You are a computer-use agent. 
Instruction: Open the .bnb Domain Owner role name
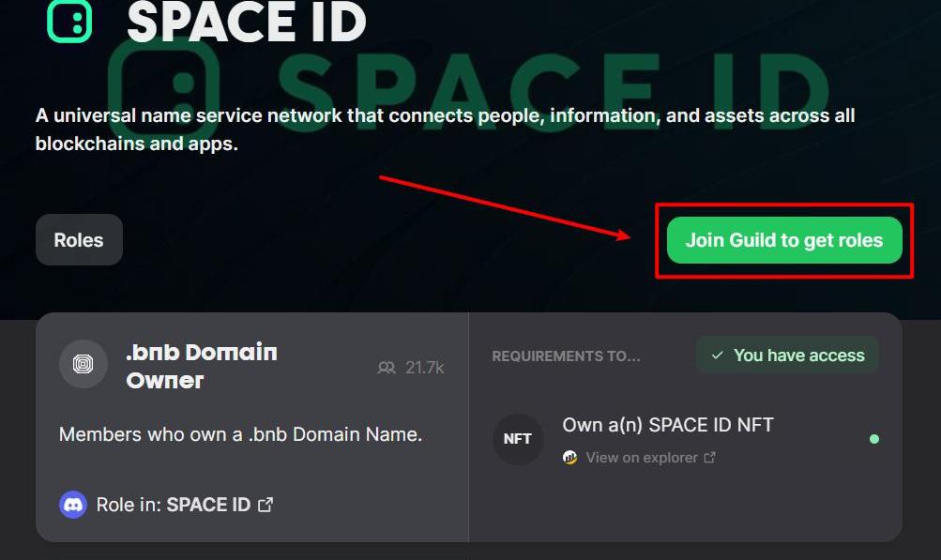pyautogui.click(x=201, y=366)
